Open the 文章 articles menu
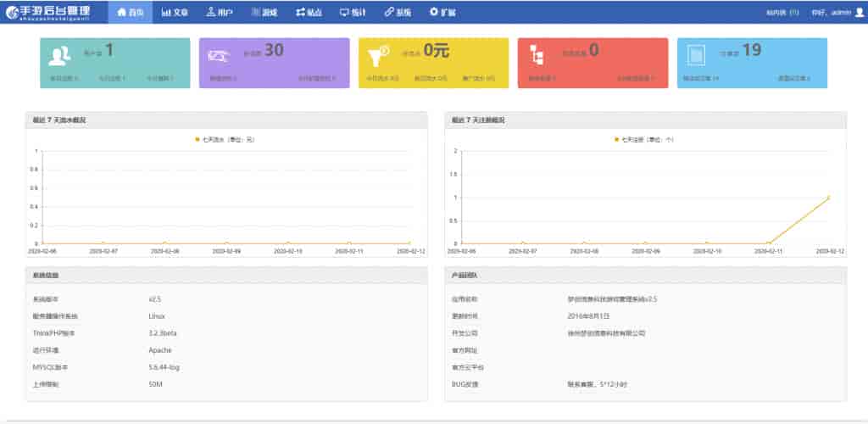Viewport: 868px width, 424px height. click(175, 13)
